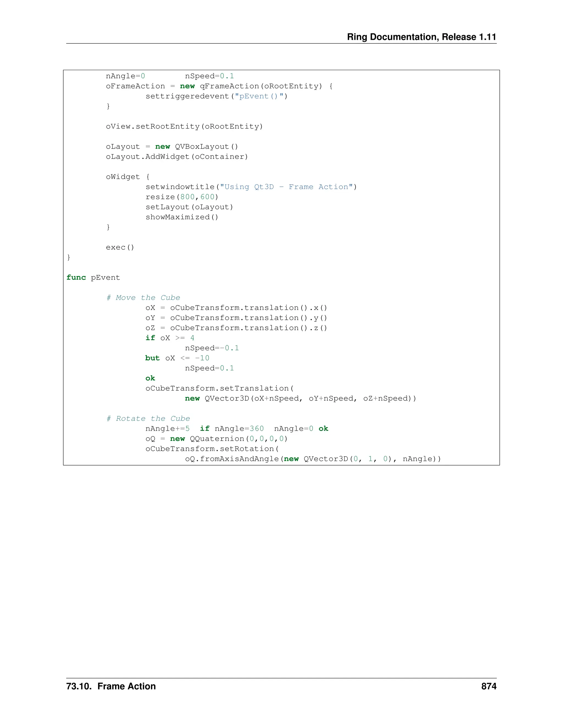The image size is (563, 728).
Task: Click the bold 'ok' keyword under nSpeed=0.1
Action: click(x=150, y=378)
